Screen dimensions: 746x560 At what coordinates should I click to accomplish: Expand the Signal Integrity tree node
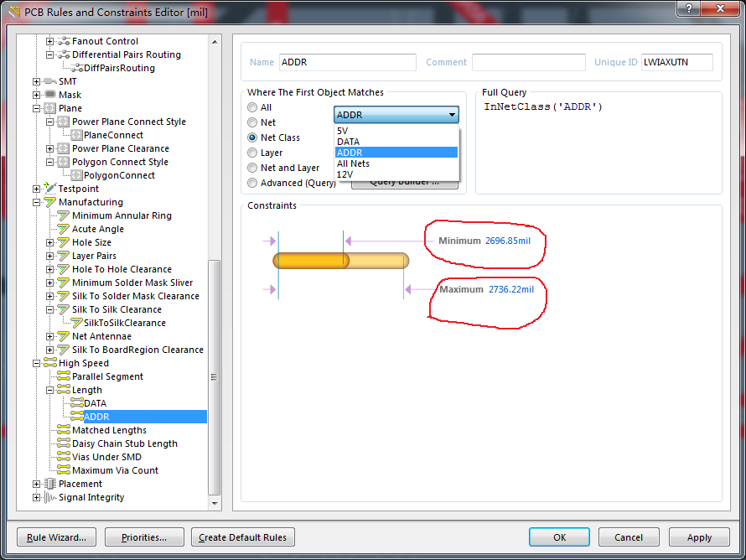[37, 498]
